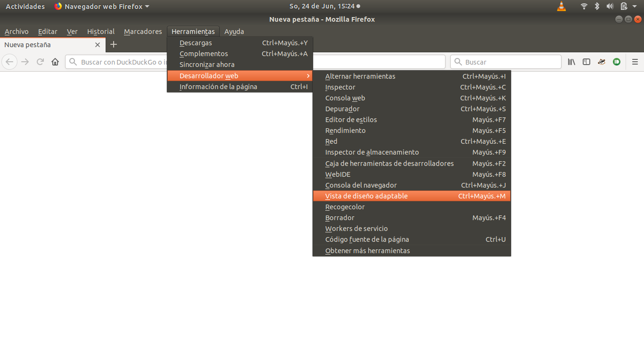
Task: Open Workers de servicio
Action: pos(412,229)
